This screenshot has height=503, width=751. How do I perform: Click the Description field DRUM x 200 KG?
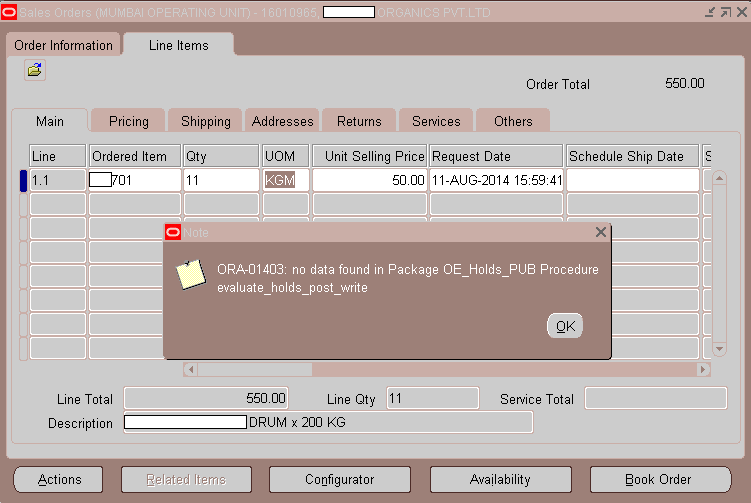point(328,422)
